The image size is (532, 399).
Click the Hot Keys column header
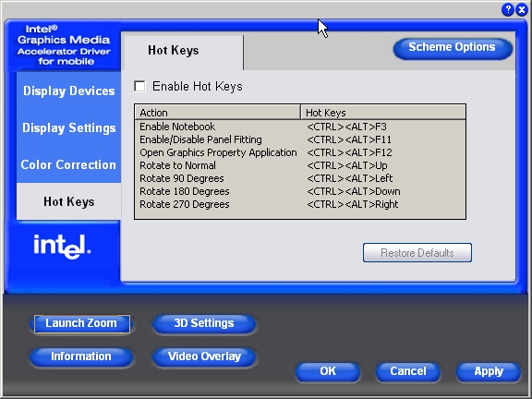(383, 113)
